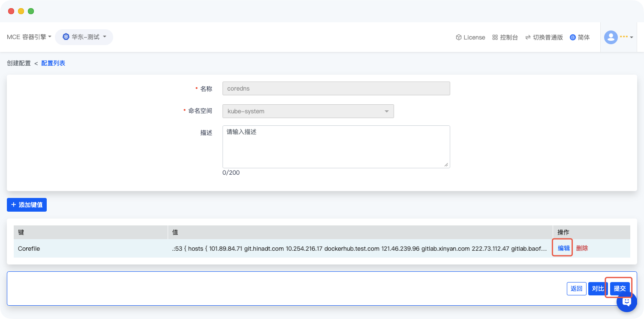This screenshot has height=319, width=644.
Task: Click the user avatar icon
Action: click(611, 37)
